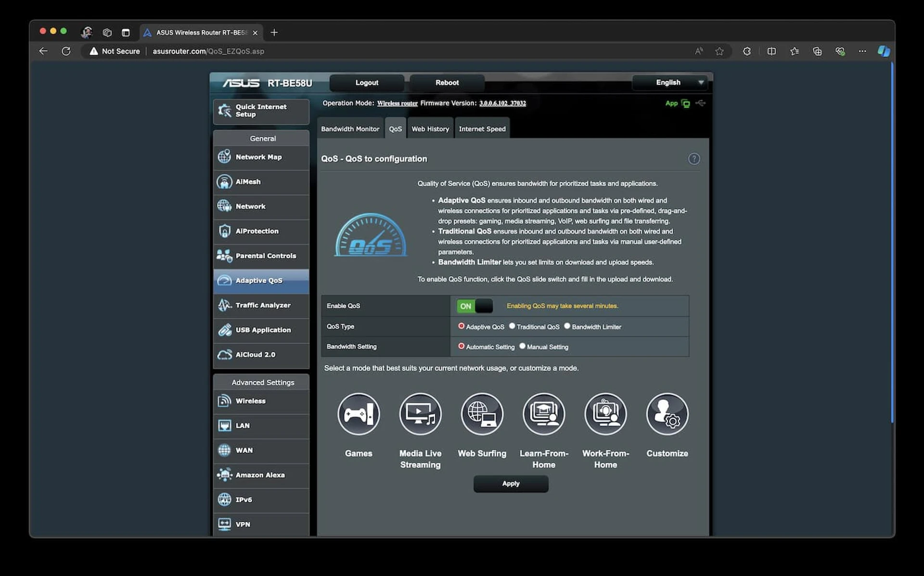Click the Logout button

click(x=367, y=83)
